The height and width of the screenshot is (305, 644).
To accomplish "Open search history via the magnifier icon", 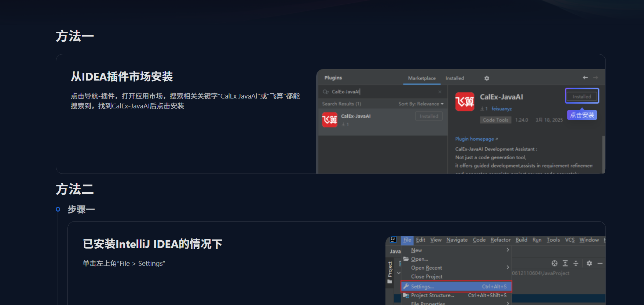I will pos(326,92).
